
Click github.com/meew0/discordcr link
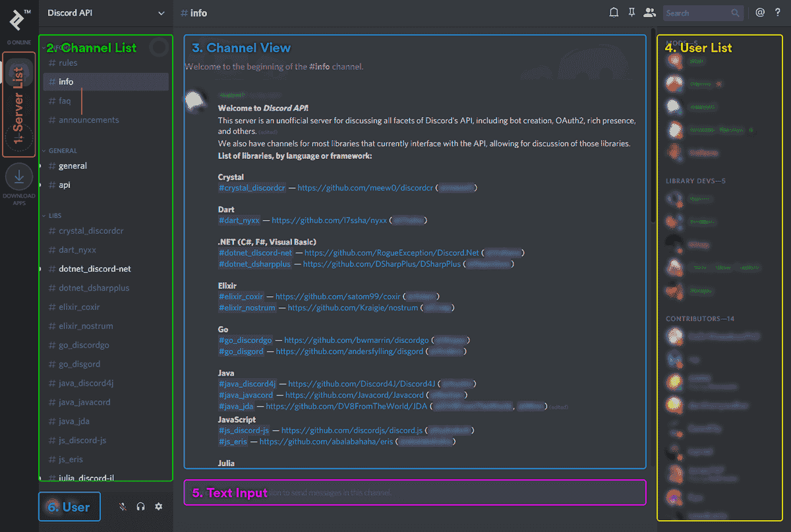pyautogui.click(x=365, y=188)
